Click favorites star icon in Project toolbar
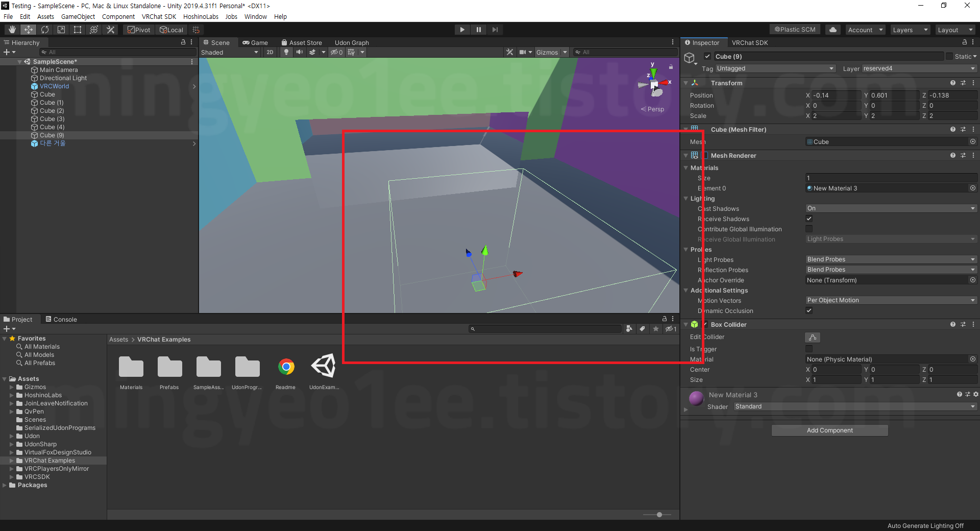The image size is (980, 531). [x=656, y=329]
